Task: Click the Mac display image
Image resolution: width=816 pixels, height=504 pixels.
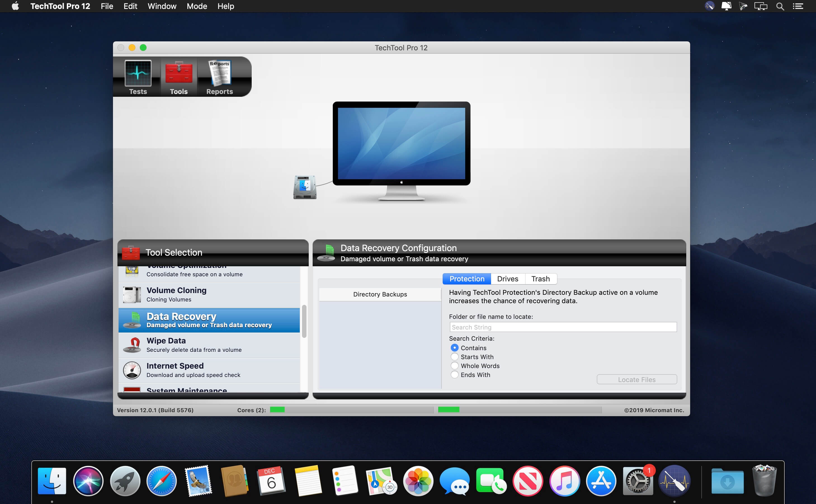Action: [x=402, y=151]
